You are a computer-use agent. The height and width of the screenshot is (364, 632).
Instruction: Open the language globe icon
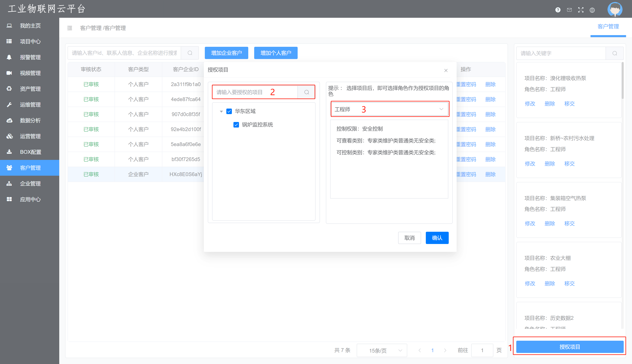click(x=592, y=10)
